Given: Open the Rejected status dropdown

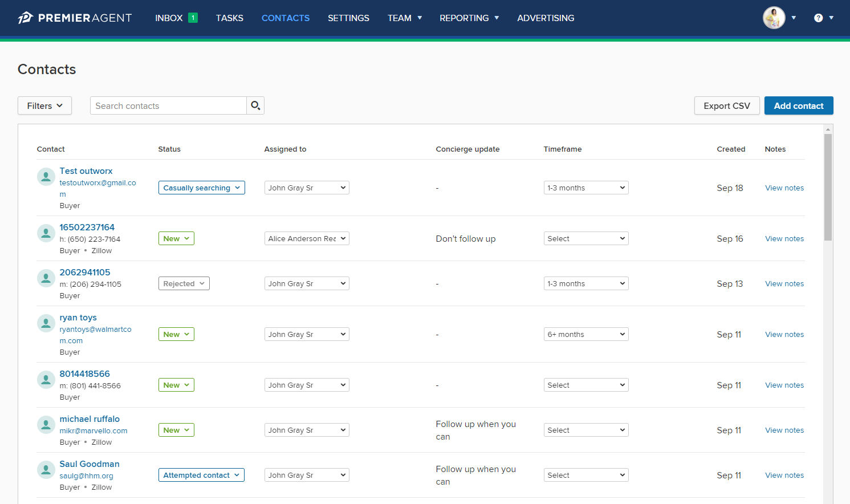Looking at the screenshot, I should pyautogui.click(x=184, y=283).
